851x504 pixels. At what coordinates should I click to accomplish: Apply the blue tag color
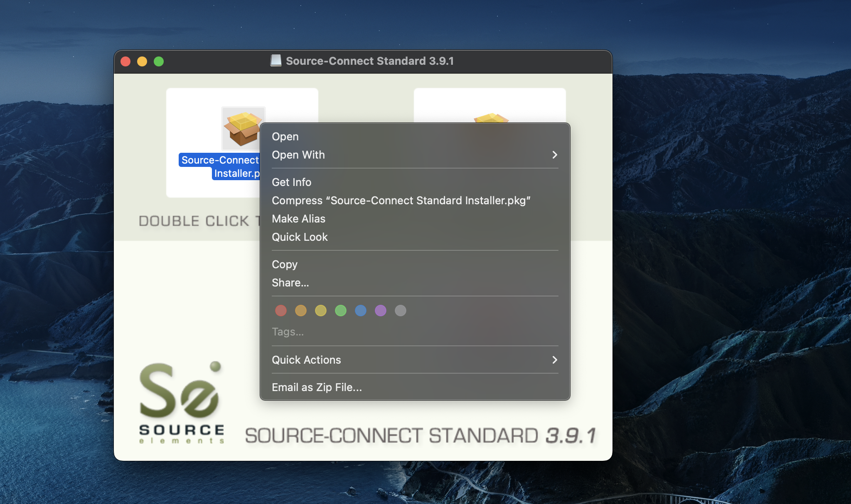[361, 311]
